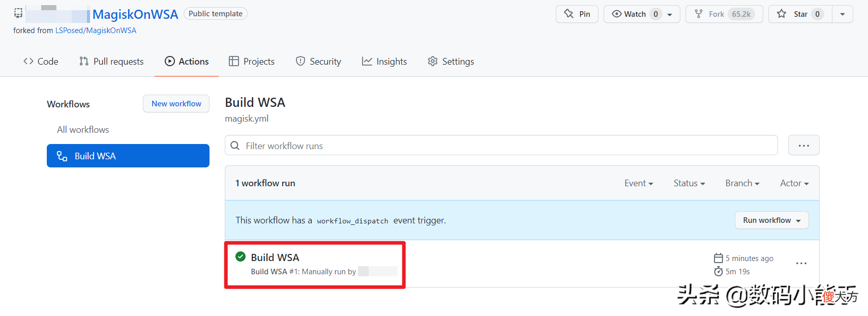Go to the Projects tab

pos(252,62)
